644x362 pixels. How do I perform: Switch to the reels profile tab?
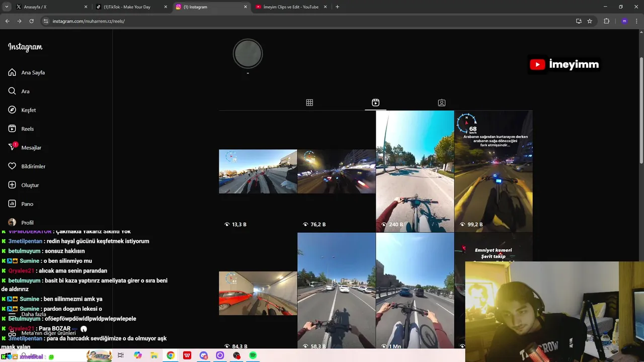[375, 103]
